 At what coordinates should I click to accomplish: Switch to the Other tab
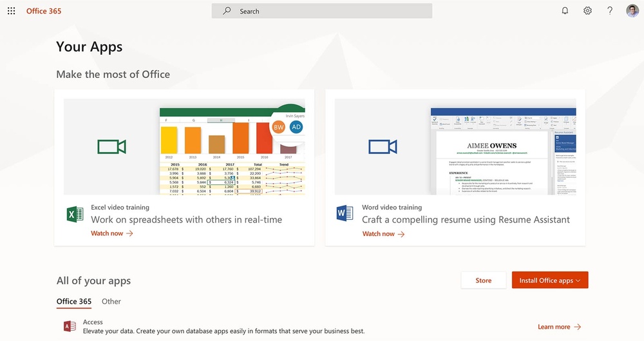click(111, 301)
